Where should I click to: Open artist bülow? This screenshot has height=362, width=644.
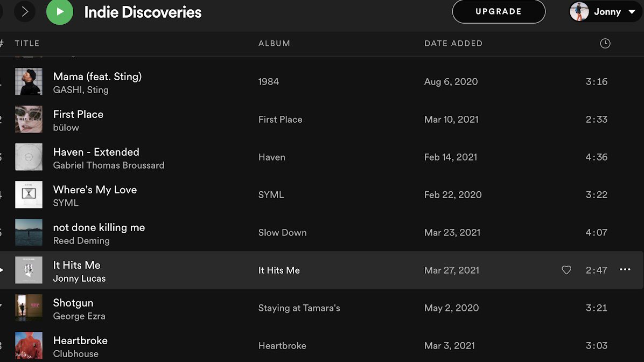pos(66,128)
